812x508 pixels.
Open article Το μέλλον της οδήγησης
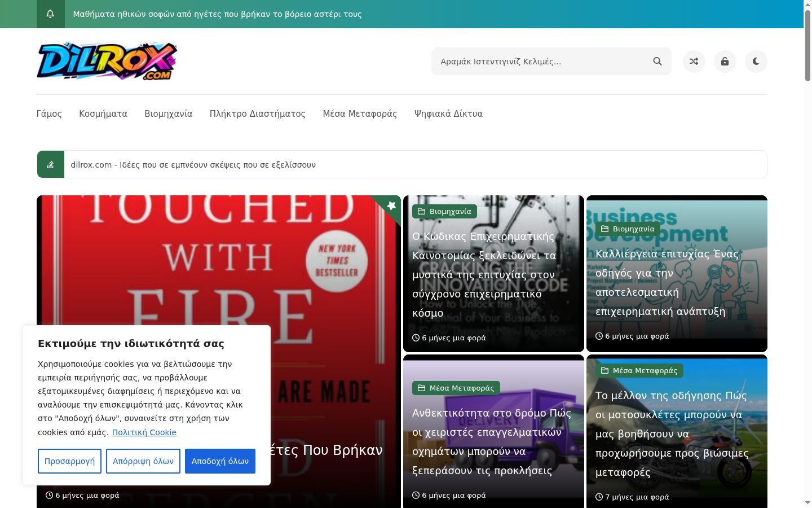(673, 434)
